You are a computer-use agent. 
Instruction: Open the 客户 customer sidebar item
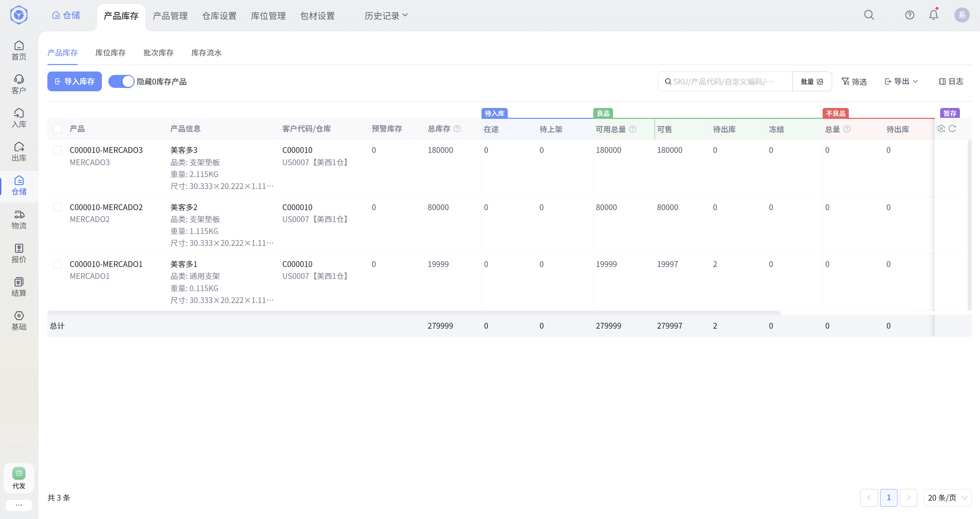point(19,84)
